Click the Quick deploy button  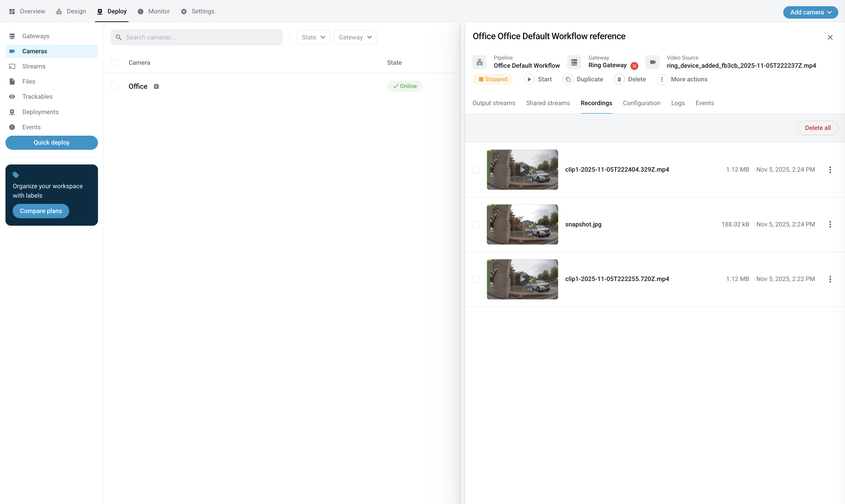click(52, 142)
